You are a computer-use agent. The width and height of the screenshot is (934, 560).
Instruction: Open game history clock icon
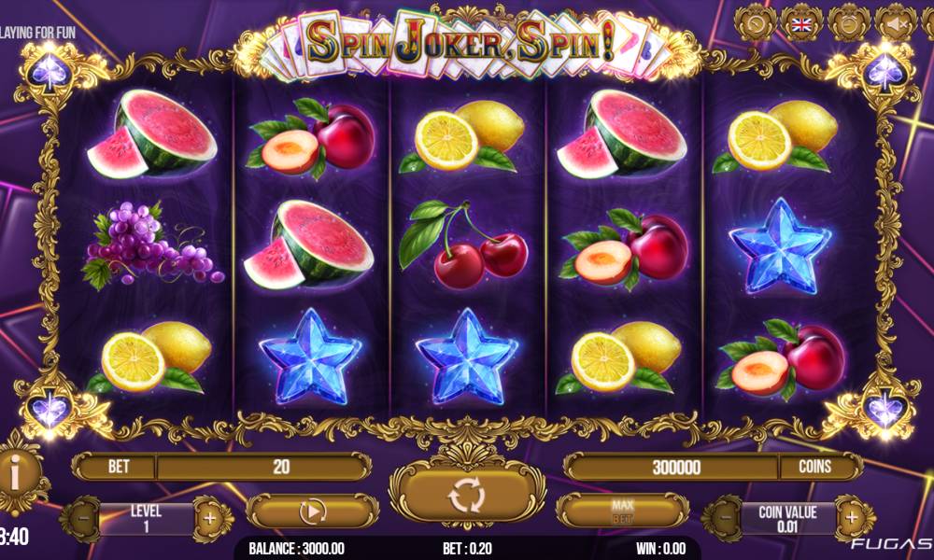coord(755,24)
